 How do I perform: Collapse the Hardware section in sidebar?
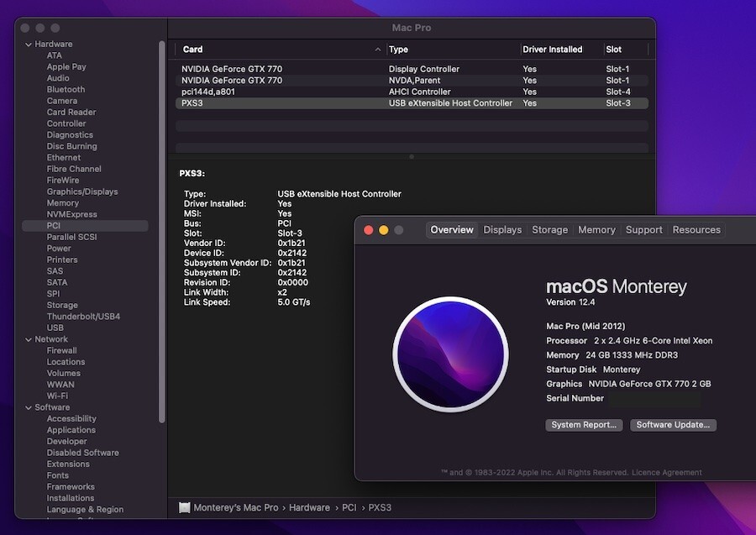[x=29, y=45]
